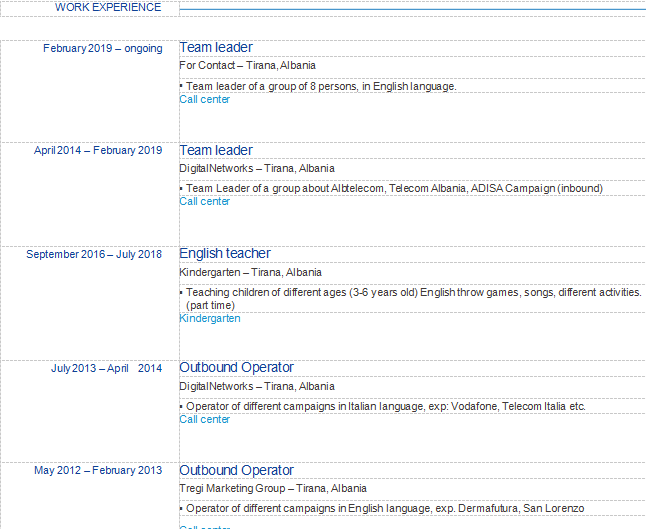Image resolution: width=646 pixels, height=529 pixels.
Task: Click the May 2012 – February 2013 date
Action: pyautogui.click(x=98, y=471)
